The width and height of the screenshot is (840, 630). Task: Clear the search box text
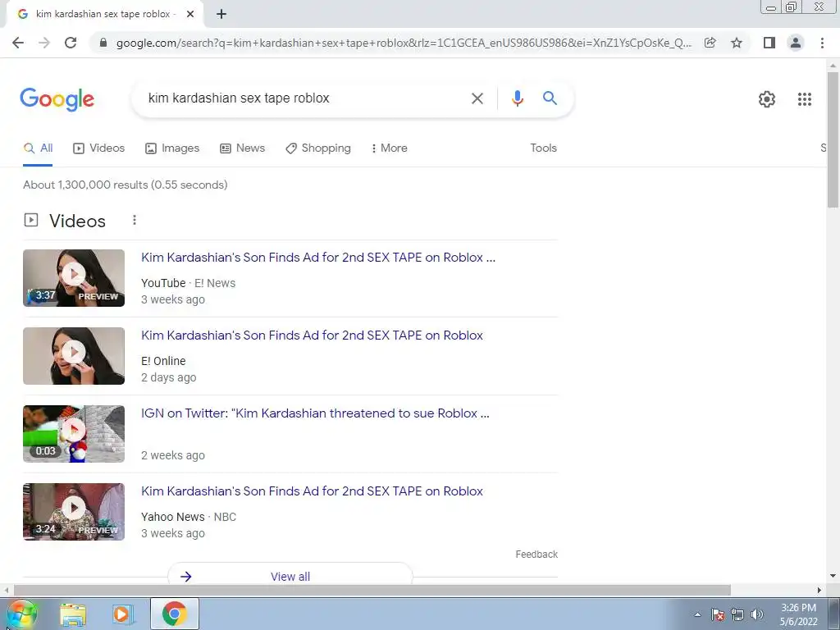(477, 98)
